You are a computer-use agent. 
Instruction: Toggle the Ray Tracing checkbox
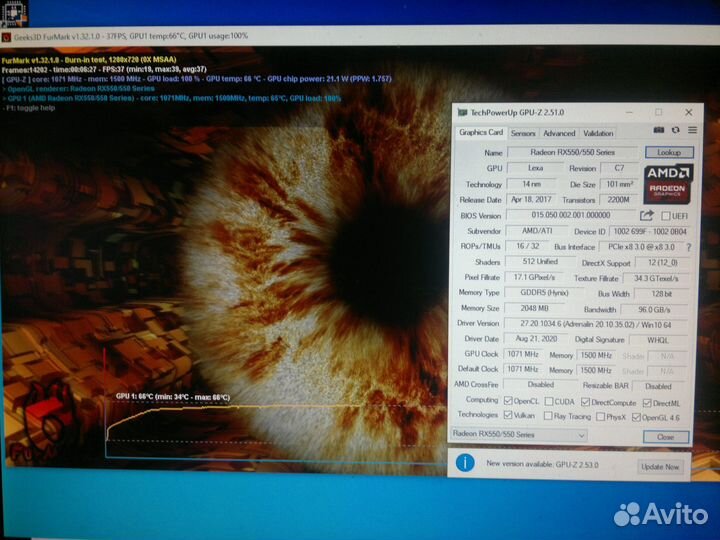pyautogui.click(x=548, y=416)
